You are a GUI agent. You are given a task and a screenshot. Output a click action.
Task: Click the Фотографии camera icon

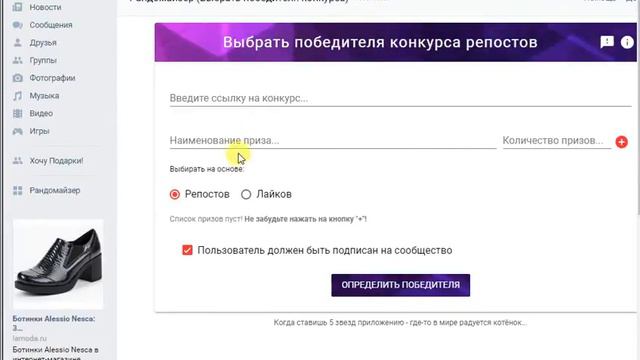click(x=18, y=78)
